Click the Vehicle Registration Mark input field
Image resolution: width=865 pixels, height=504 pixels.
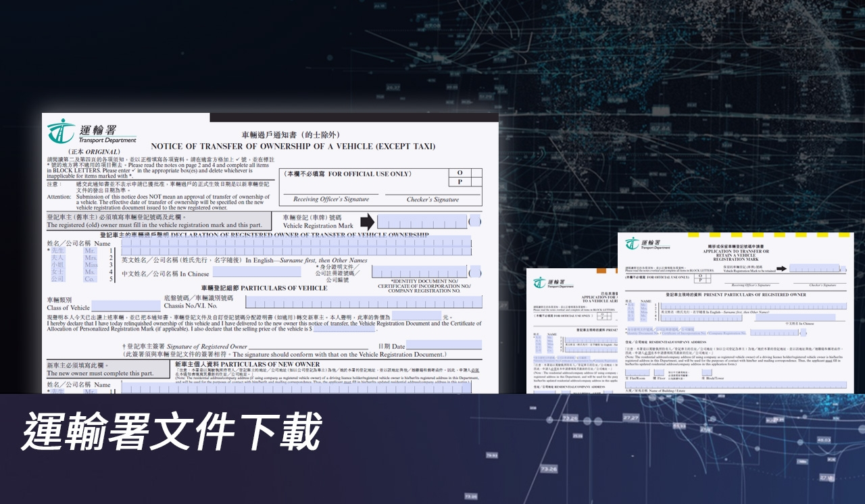coord(422,222)
